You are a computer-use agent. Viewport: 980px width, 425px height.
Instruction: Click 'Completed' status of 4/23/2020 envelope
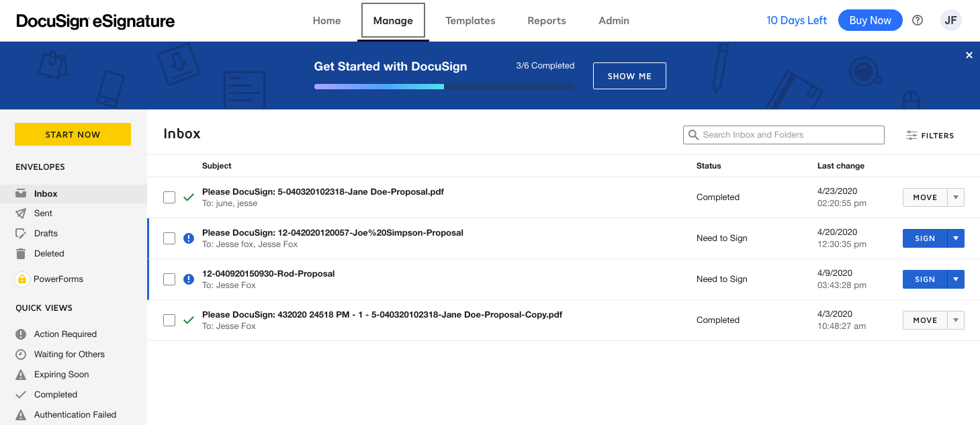(x=718, y=197)
